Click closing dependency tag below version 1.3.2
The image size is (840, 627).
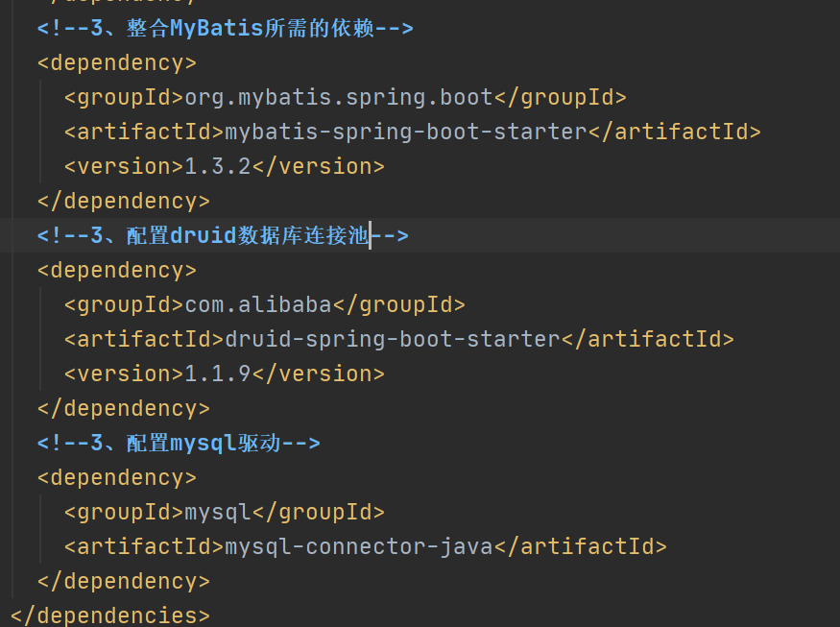pyautogui.click(x=124, y=201)
